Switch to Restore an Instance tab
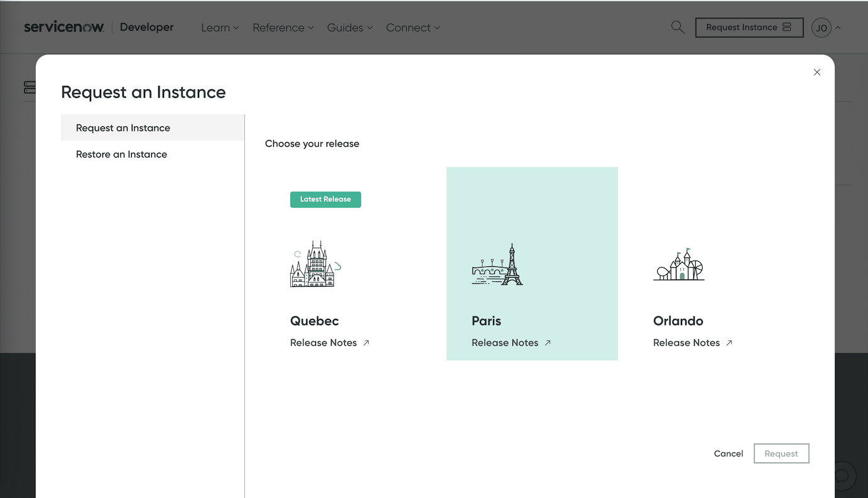 [121, 154]
